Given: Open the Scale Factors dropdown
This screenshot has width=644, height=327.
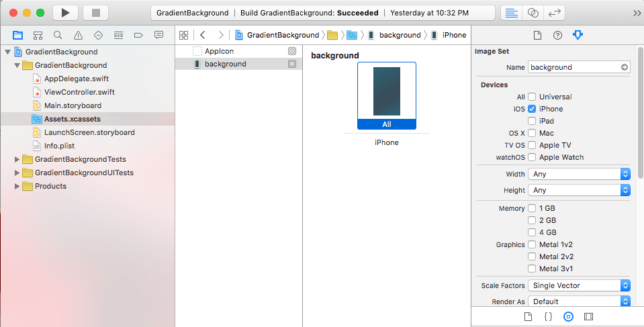Looking at the screenshot, I should point(579,285).
